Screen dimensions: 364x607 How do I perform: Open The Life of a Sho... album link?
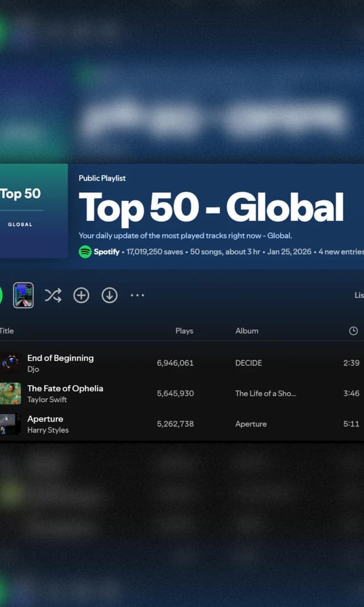pyautogui.click(x=266, y=393)
